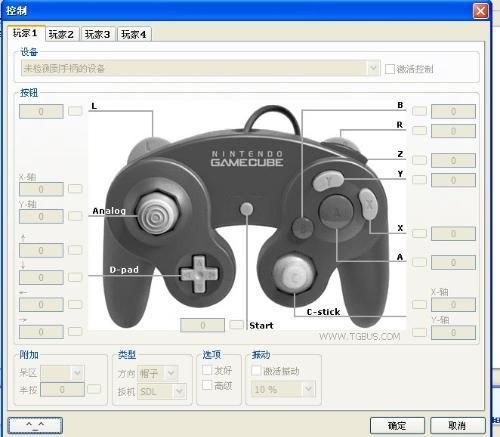The width and height of the screenshot is (500, 437).
Task: Click the small bind button for B
Action: pyautogui.click(x=419, y=111)
